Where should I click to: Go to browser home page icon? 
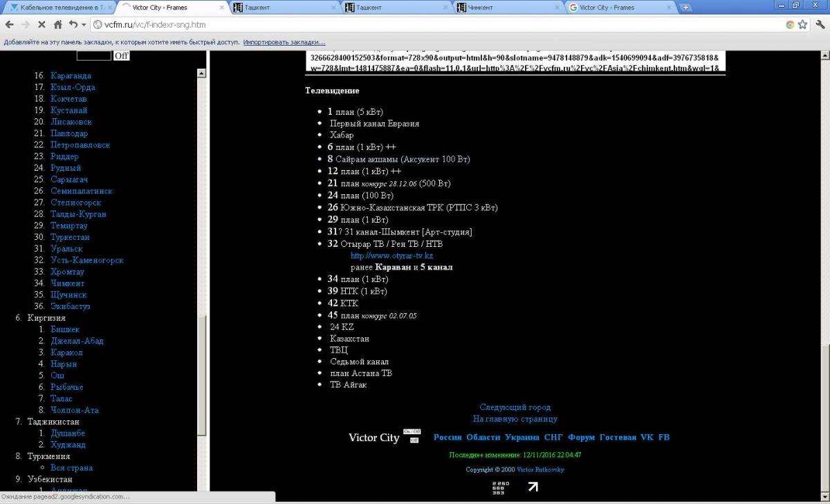(x=58, y=24)
